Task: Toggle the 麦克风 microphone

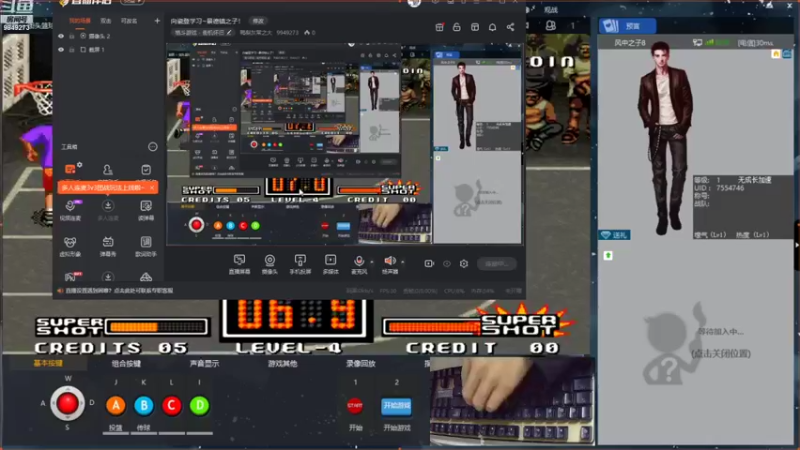Action: coord(359,264)
